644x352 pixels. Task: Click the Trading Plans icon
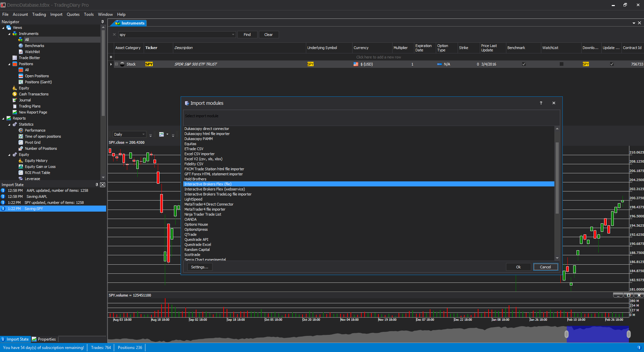(x=15, y=106)
